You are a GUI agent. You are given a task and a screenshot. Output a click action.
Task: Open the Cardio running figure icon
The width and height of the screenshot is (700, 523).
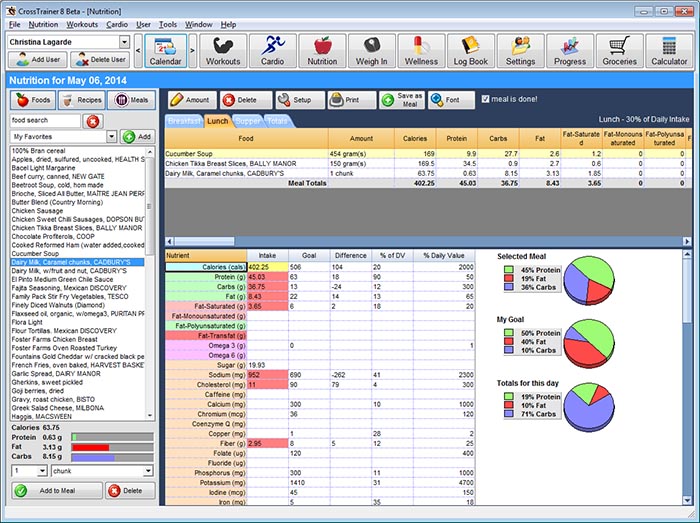[x=272, y=51]
